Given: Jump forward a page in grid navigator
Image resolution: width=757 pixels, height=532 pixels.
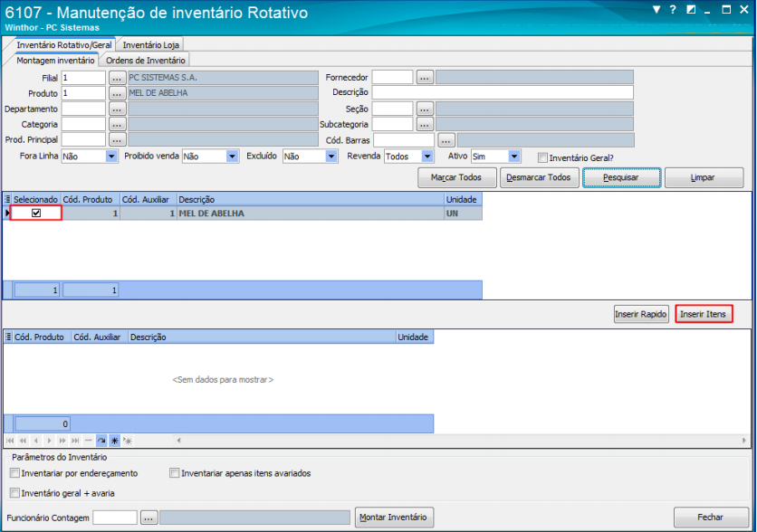Looking at the screenshot, I should point(62,441).
